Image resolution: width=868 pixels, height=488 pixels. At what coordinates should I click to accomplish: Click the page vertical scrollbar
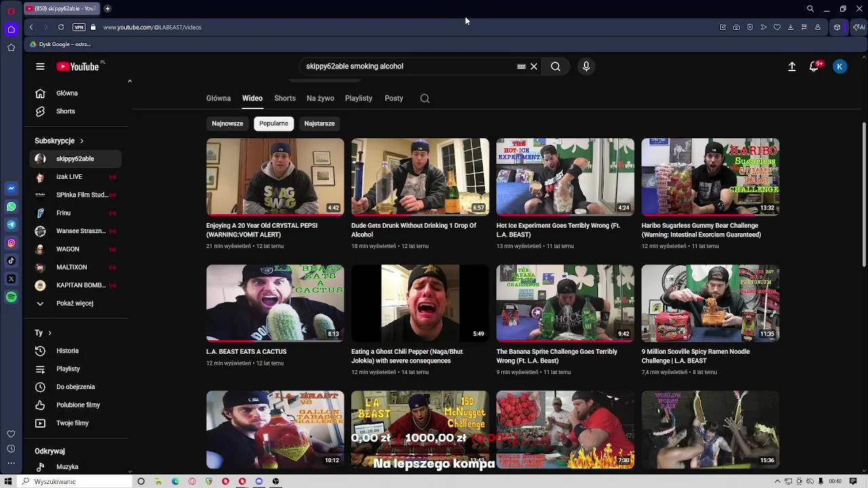click(x=863, y=195)
